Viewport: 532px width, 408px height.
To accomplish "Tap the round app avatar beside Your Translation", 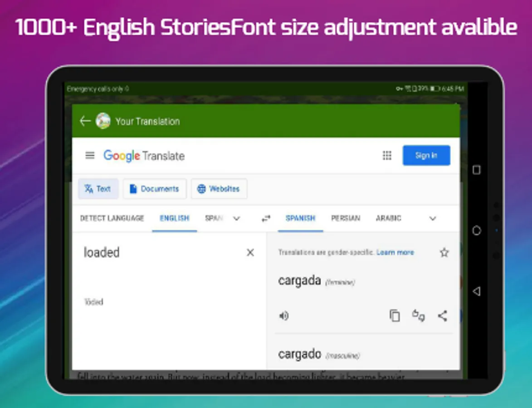I will (x=103, y=121).
